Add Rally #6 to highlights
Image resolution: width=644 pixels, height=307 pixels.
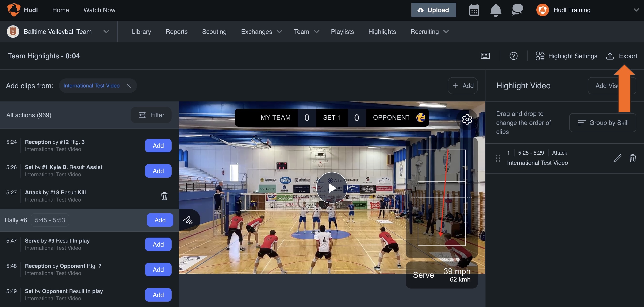[x=160, y=220]
